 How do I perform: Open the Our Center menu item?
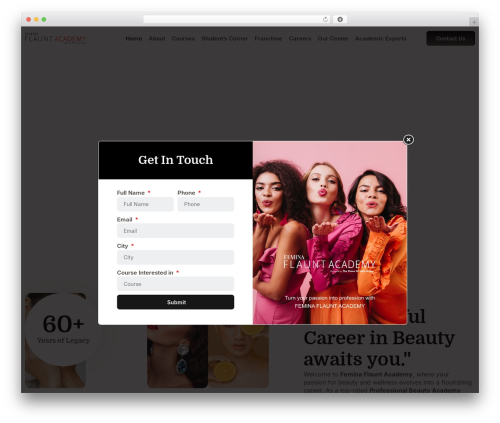(333, 38)
